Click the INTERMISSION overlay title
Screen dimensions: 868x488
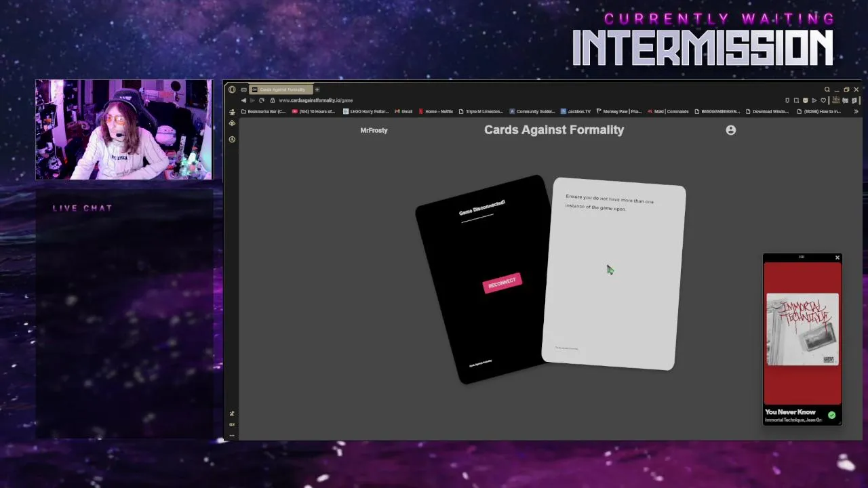703,49
